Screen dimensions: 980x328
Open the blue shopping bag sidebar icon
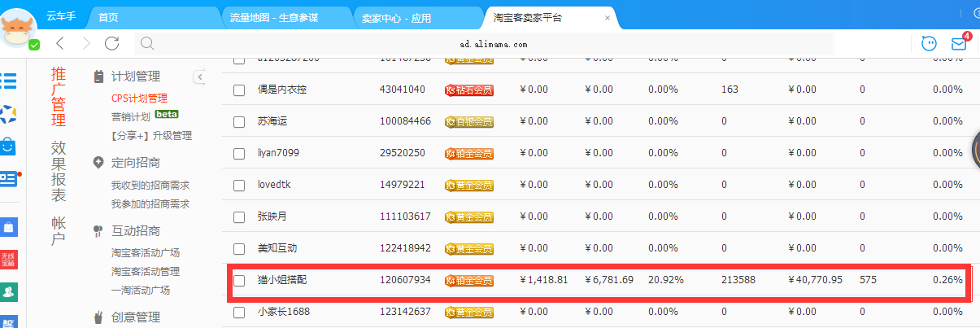point(9,146)
